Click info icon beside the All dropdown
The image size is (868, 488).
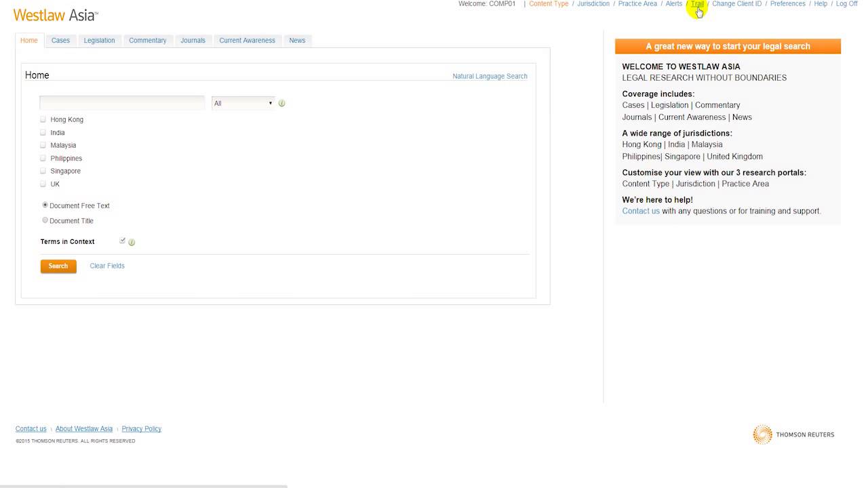point(281,104)
